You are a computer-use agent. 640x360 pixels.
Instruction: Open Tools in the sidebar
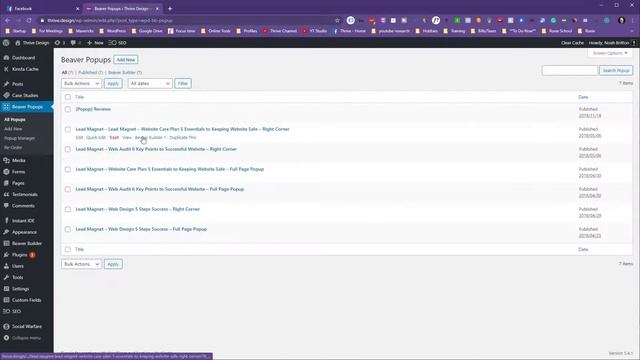(18, 277)
